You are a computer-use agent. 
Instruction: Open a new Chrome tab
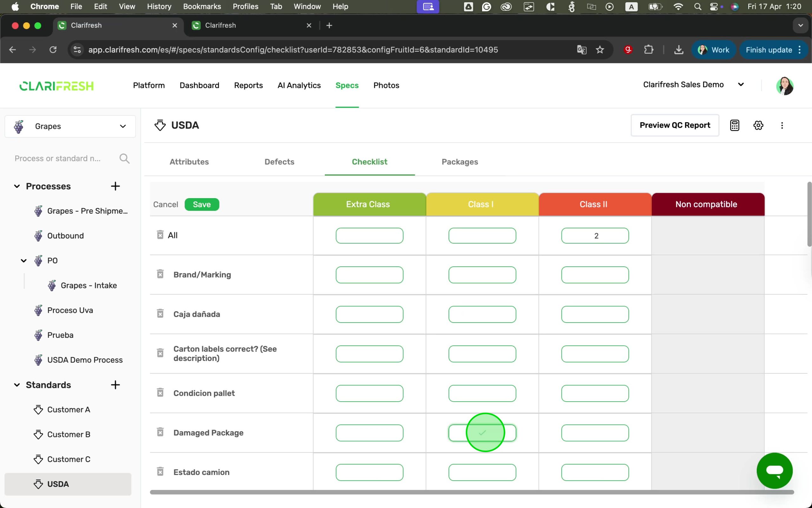[x=329, y=25]
